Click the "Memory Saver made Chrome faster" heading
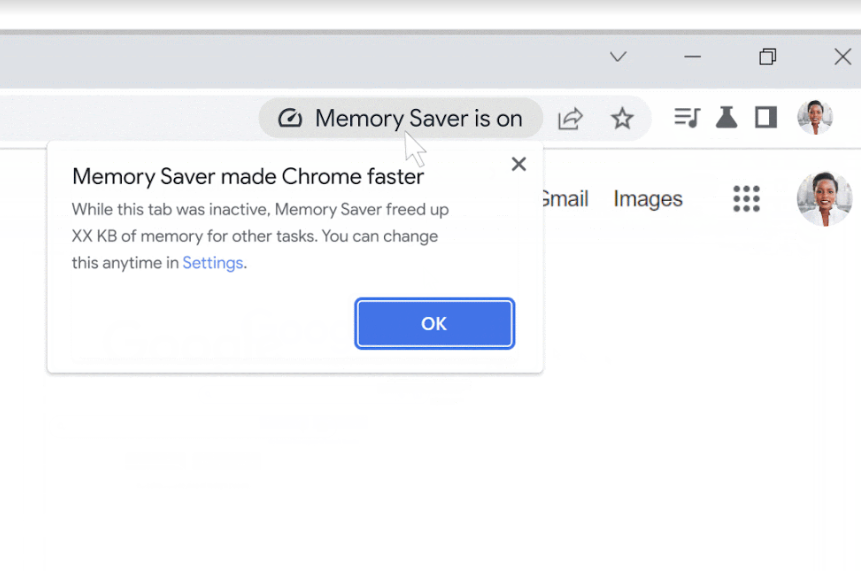This screenshot has height=571, width=861. 248,177
